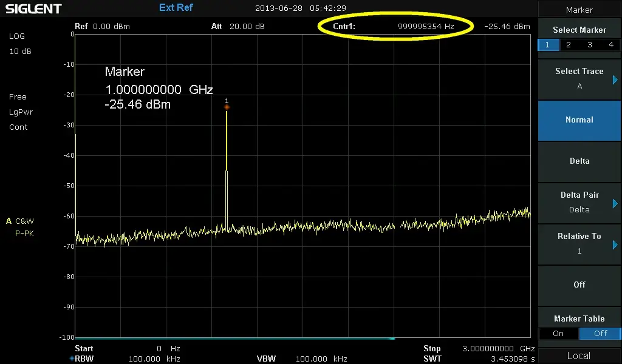Select marker 2 in Select Marker
622x364 pixels.
569,45
